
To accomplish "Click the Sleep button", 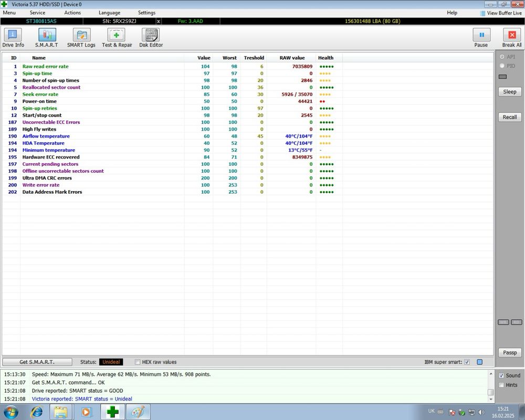I will 510,92.
